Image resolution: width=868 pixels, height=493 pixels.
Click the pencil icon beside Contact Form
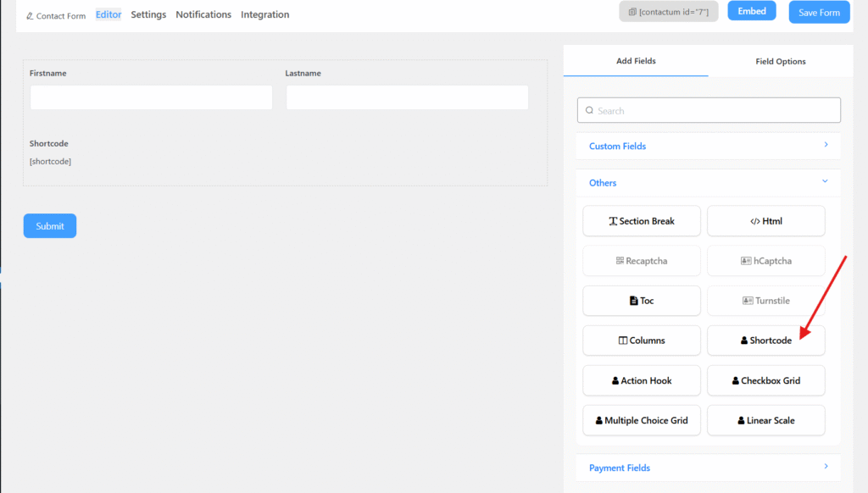pos(31,16)
